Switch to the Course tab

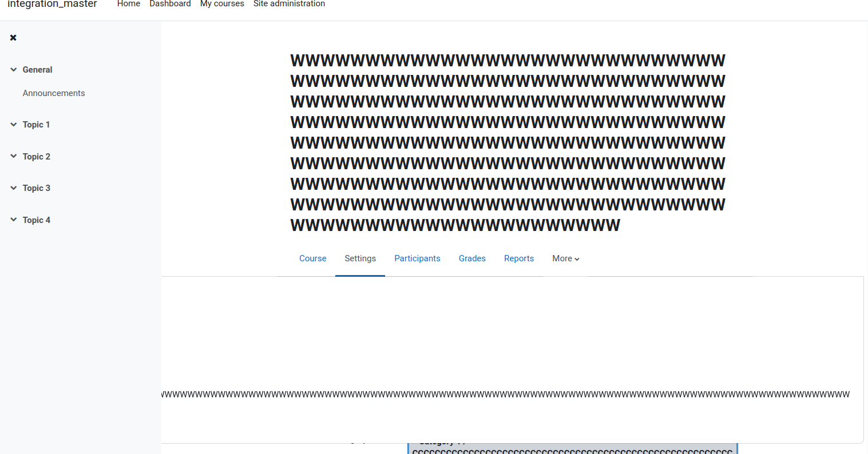click(313, 258)
